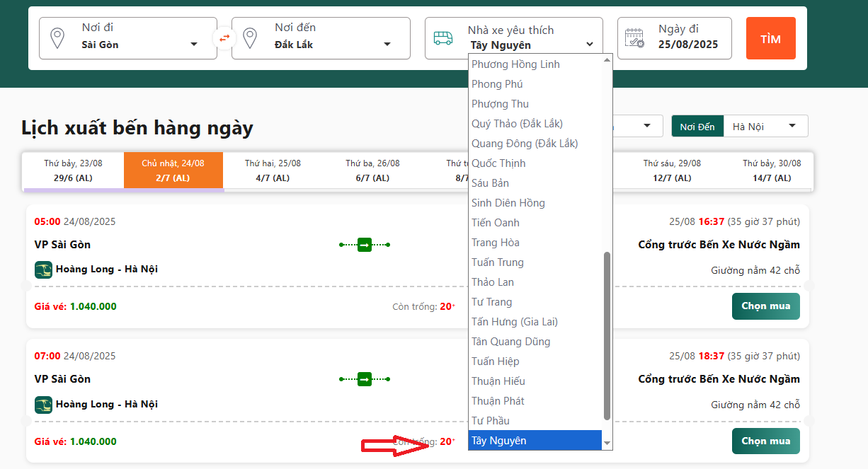The image size is (868, 469).
Task: Click Chọn mua for the 07:00 trip
Action: pos(766,441)
